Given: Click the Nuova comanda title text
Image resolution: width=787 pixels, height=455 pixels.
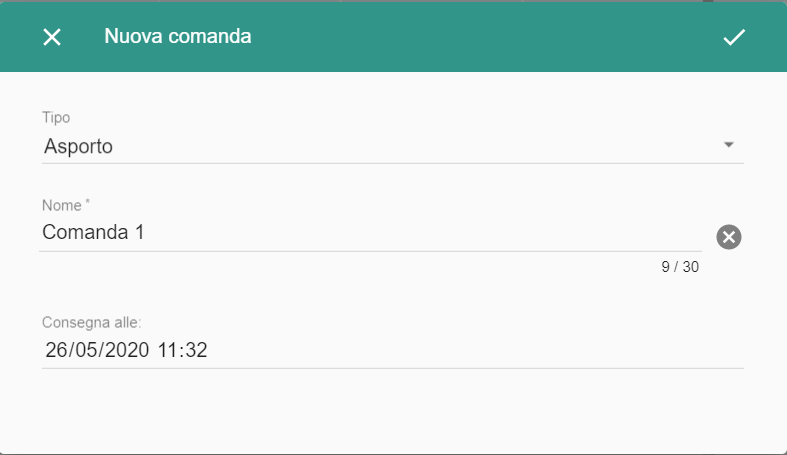Looking at the screenshot, I should pyautogui.click(x=178, y=37).
